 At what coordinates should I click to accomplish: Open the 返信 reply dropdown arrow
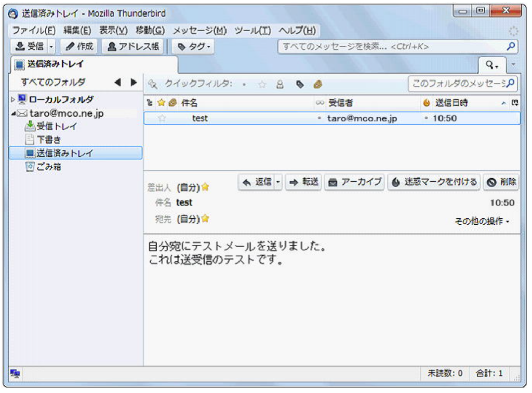pos(278,182)
